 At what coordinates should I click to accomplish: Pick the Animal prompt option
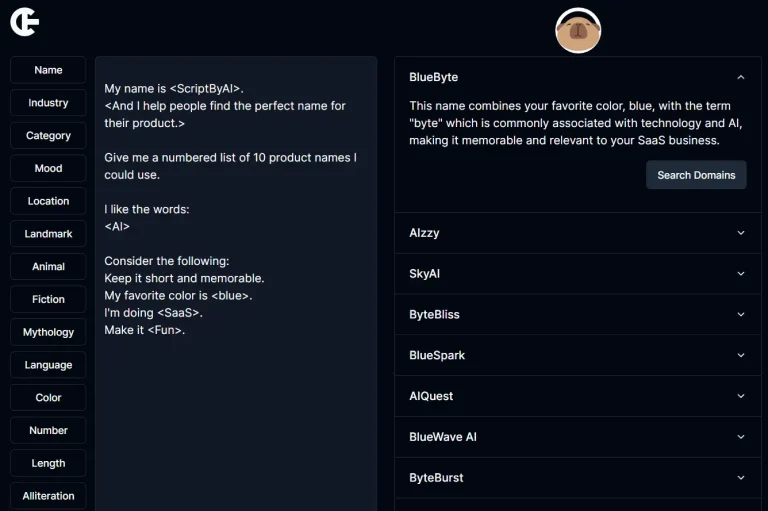click(x=48, y=267)
